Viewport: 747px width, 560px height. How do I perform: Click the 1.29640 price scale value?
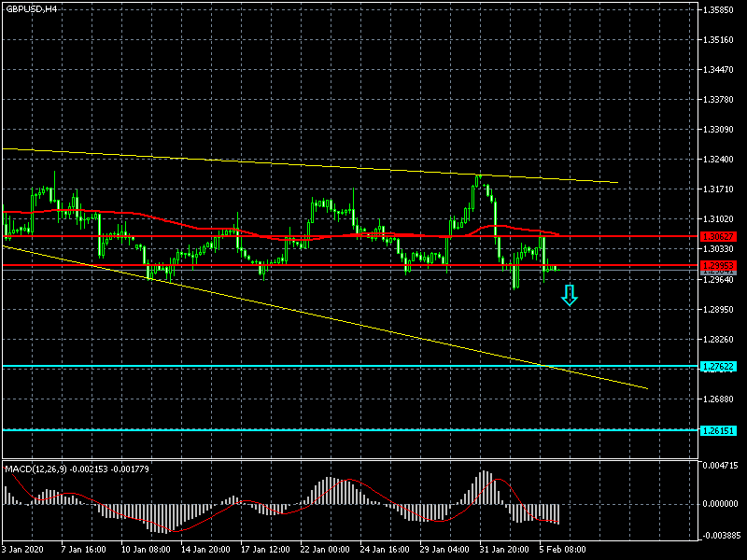(718, 280)
